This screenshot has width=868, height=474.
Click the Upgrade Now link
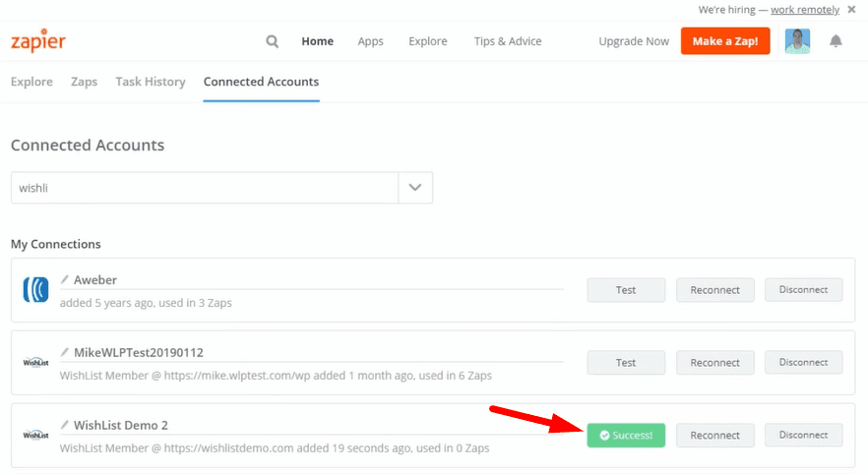coord(634,41)
